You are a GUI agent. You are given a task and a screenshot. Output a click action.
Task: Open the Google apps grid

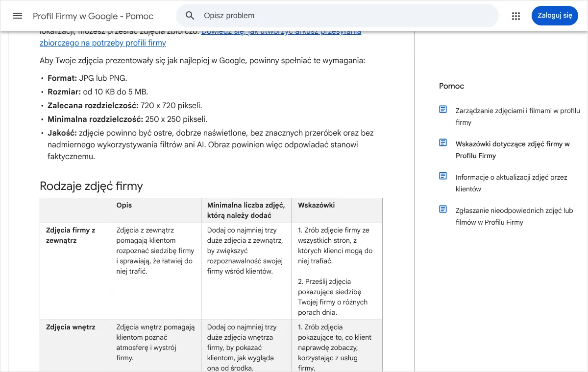[x=515, y=16]
